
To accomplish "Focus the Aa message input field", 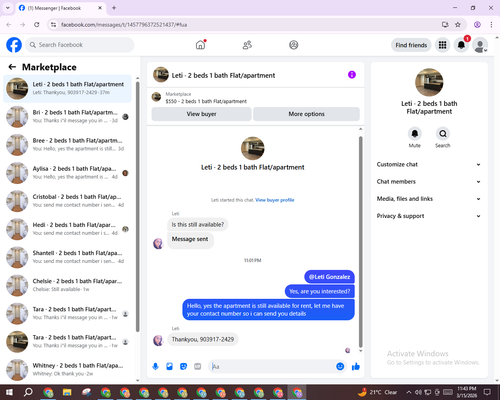I will click(x=272, y=367).
